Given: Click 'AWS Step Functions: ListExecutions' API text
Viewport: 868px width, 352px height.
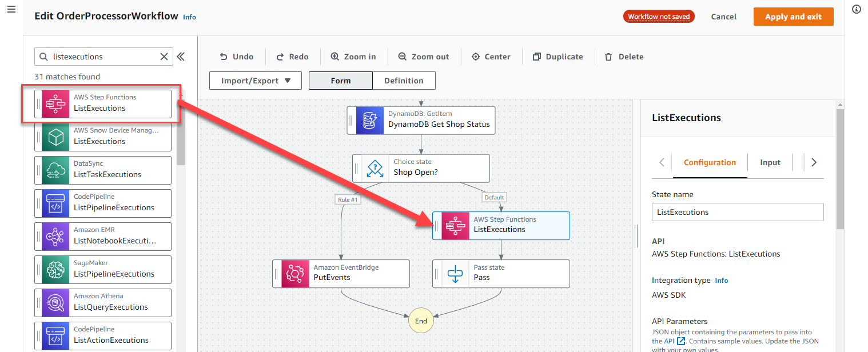Looking at the screenshot, I should [x=716, y=254].
